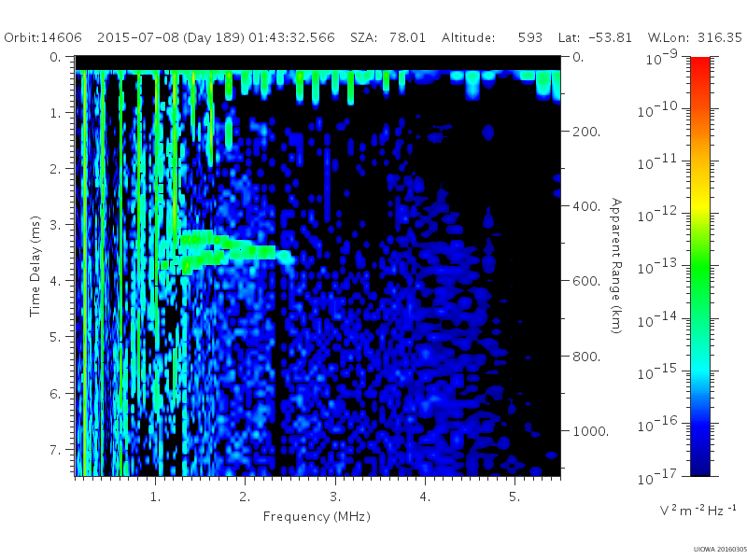Screen dimensions: 747x560
Task: Click the 10⁻⁹ colorbar tick label
Action: [x=661, y=57]
